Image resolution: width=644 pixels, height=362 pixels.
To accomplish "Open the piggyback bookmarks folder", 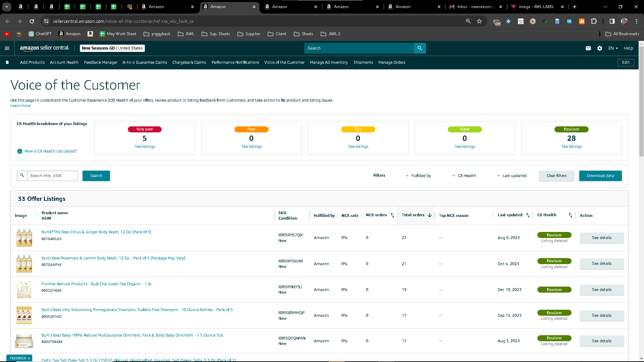I will [x=157, y=34].
